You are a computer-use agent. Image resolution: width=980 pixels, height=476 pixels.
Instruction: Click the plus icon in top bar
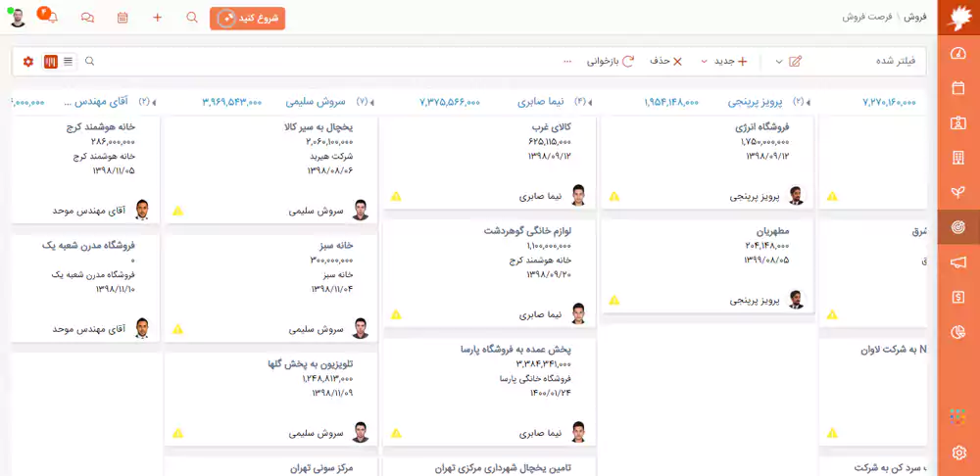pos(157,18)
